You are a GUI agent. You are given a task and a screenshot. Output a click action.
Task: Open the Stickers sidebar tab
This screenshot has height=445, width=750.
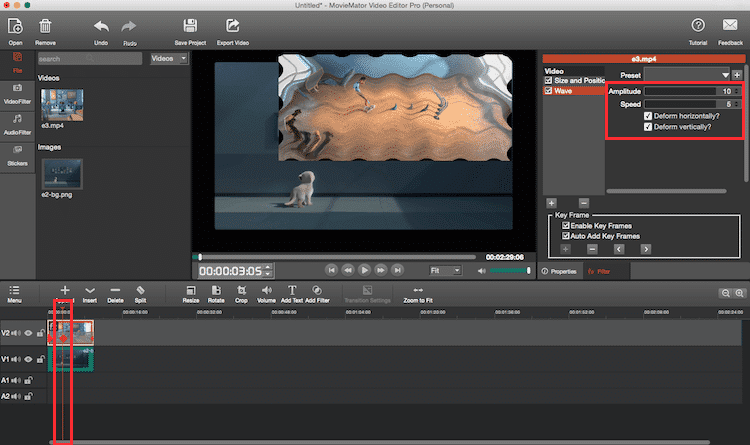pos(17,156)
